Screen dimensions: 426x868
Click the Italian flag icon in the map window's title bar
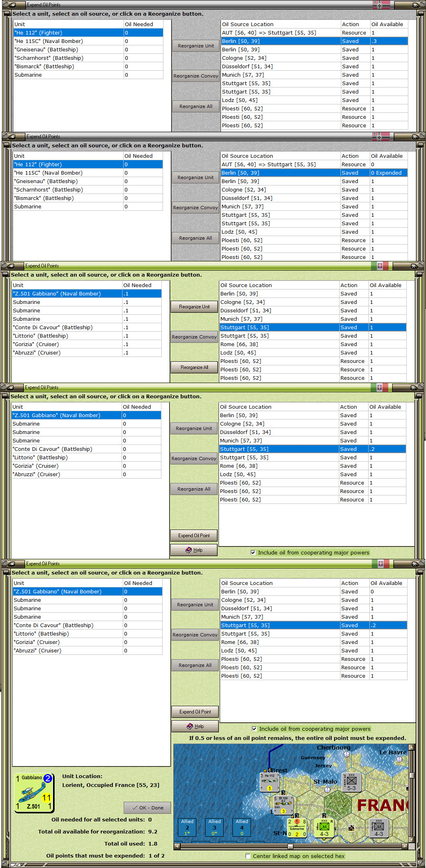381,564
